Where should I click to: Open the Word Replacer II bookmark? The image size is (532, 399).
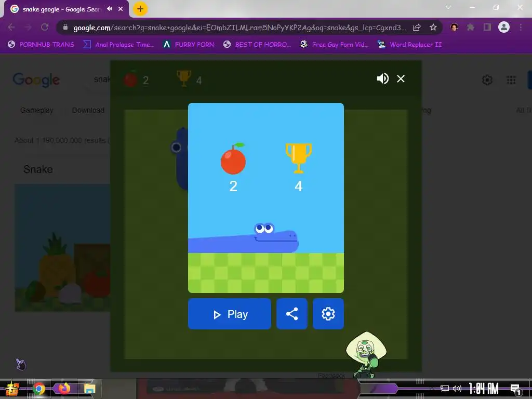coord(410,45)
